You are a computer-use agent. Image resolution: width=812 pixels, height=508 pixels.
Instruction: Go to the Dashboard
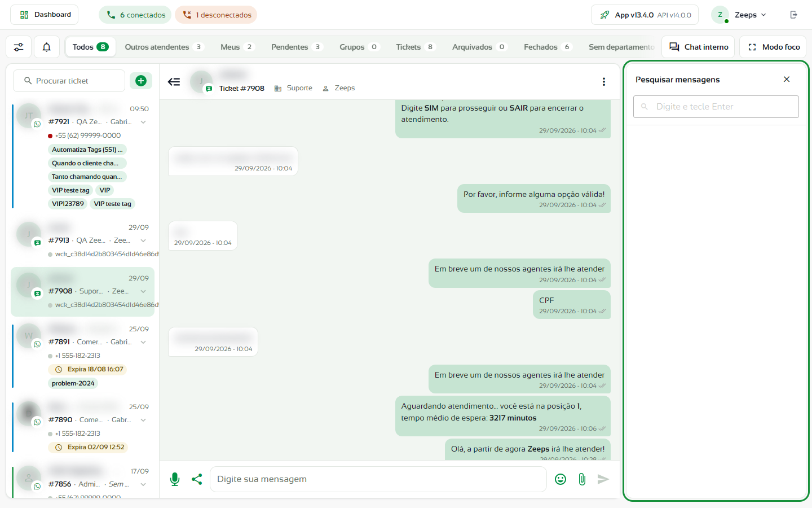(45, 15)
